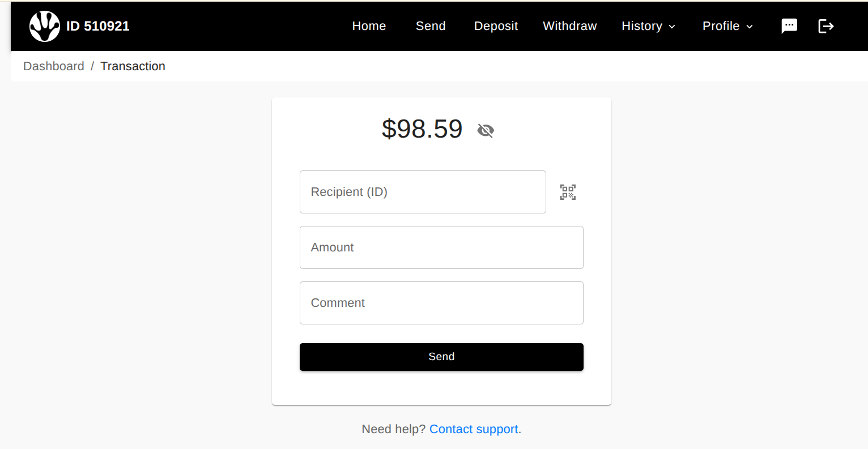
Task: Follow the Contact support link
Action: coord(474,429)
